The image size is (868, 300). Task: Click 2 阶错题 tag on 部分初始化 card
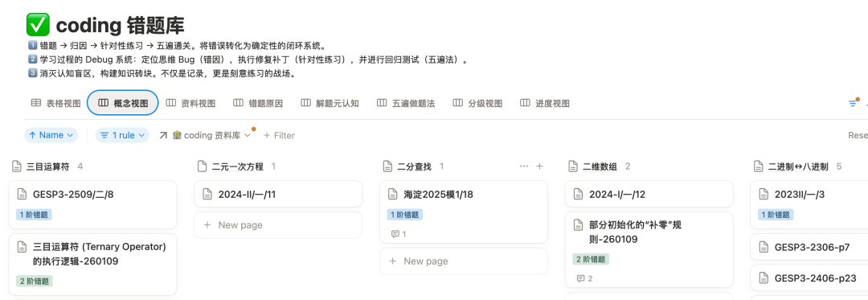click(x=591, y=258)
